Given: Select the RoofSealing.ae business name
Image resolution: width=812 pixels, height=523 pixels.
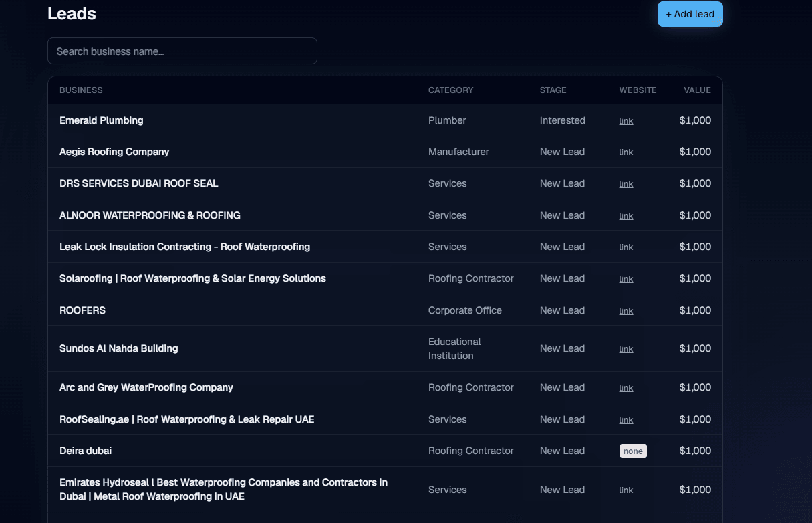Looking at the screenshot, I should coord(186,419).
